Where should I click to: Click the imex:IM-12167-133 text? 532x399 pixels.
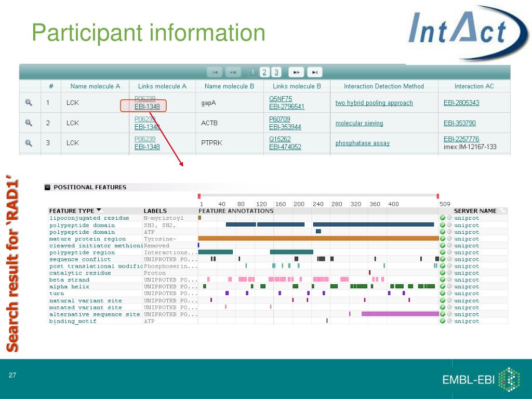pyautogui.click(x=470, y=147)
